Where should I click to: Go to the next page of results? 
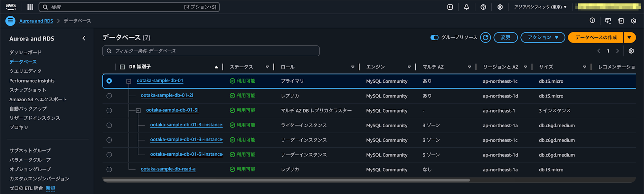coord(617,51)
